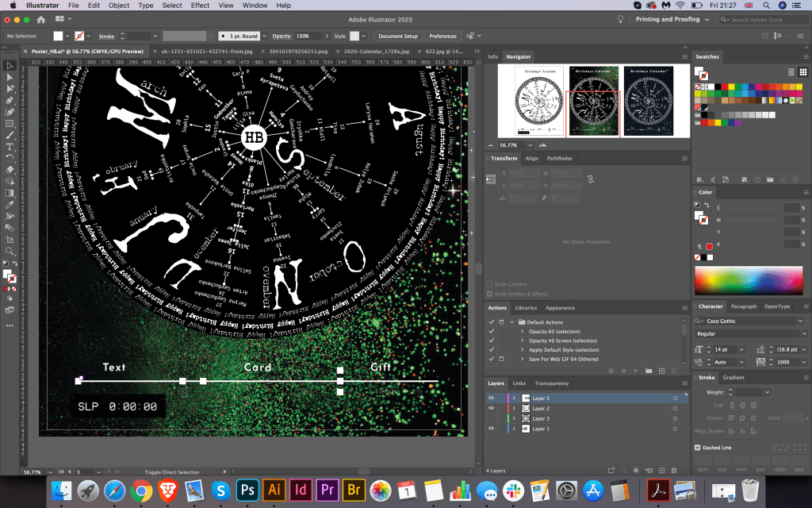Click the Preferences button
This screenshot has width=812, height=508.
[442, 36]
